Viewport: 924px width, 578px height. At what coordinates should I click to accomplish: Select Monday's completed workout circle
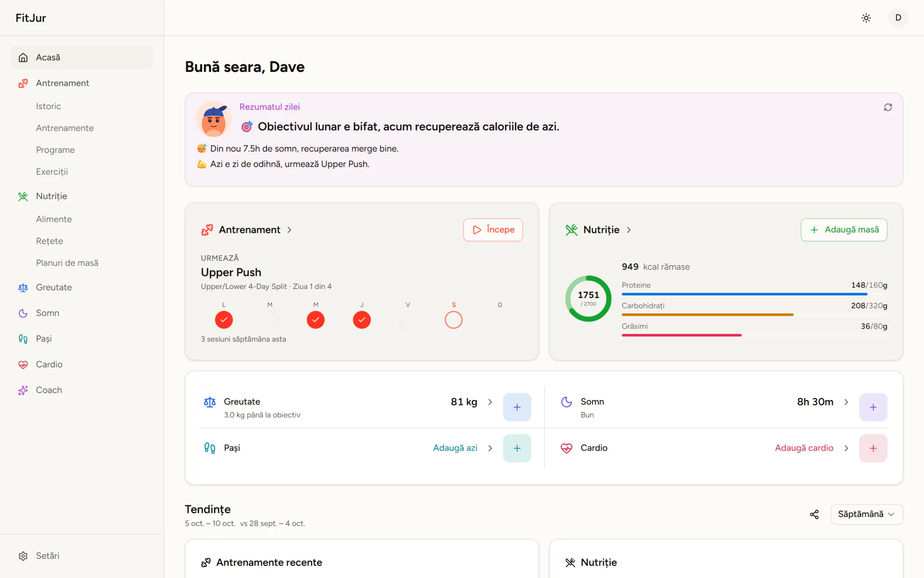[x=224, y=320]
